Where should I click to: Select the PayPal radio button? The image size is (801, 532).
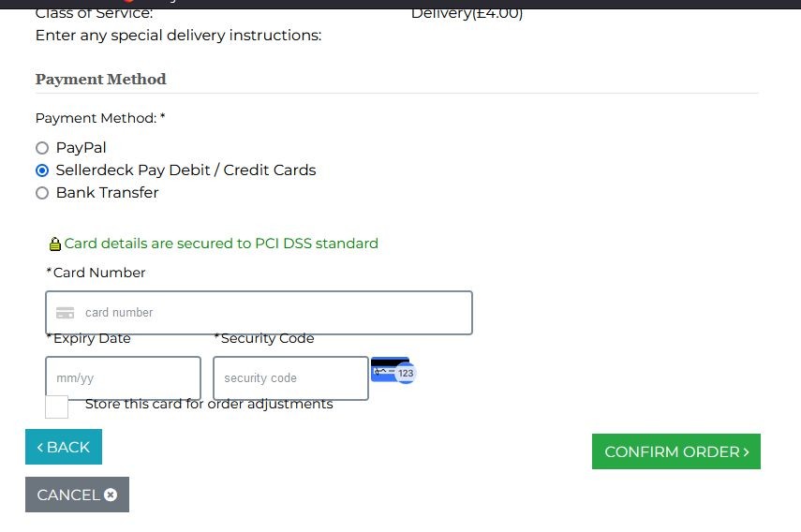pos(41,148)
